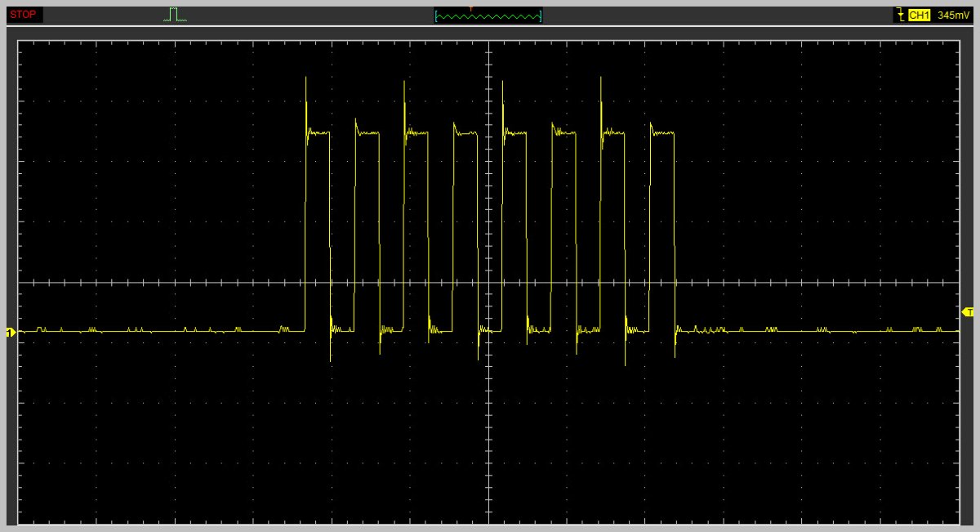Click the 345mV trigger level readout

click(952, 15)
